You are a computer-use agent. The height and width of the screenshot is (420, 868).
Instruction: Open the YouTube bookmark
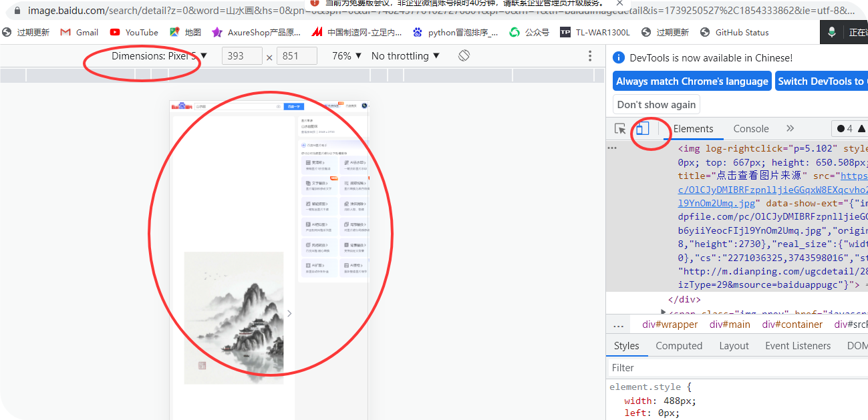coord(134,32)
